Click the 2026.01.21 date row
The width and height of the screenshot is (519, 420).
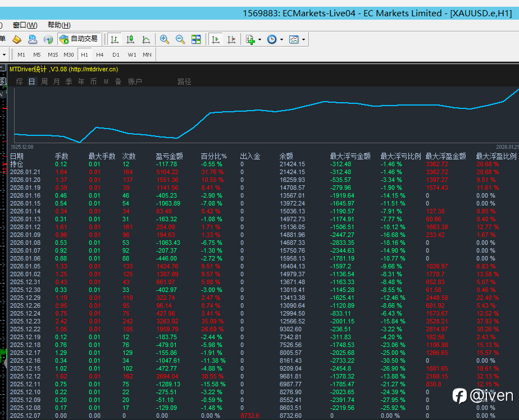click(25, 171)
